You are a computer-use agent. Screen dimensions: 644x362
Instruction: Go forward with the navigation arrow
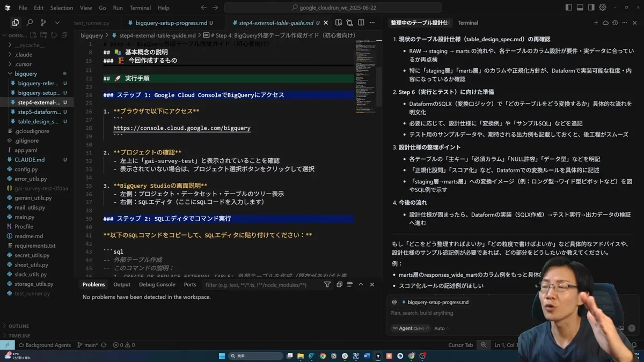[215, 8]
